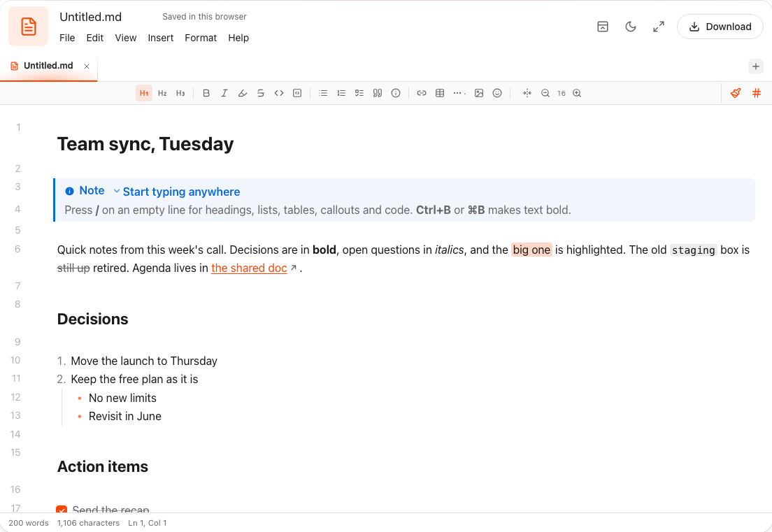Click Start typing anywhere callout title
This screenshot has height=532, width=772.
[181, 192]
